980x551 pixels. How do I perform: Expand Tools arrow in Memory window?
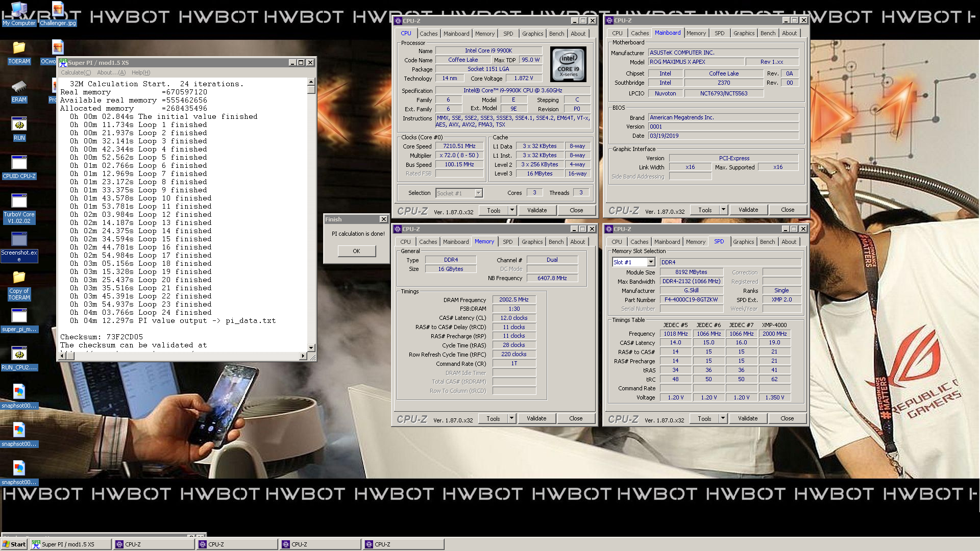coord(511,418)
